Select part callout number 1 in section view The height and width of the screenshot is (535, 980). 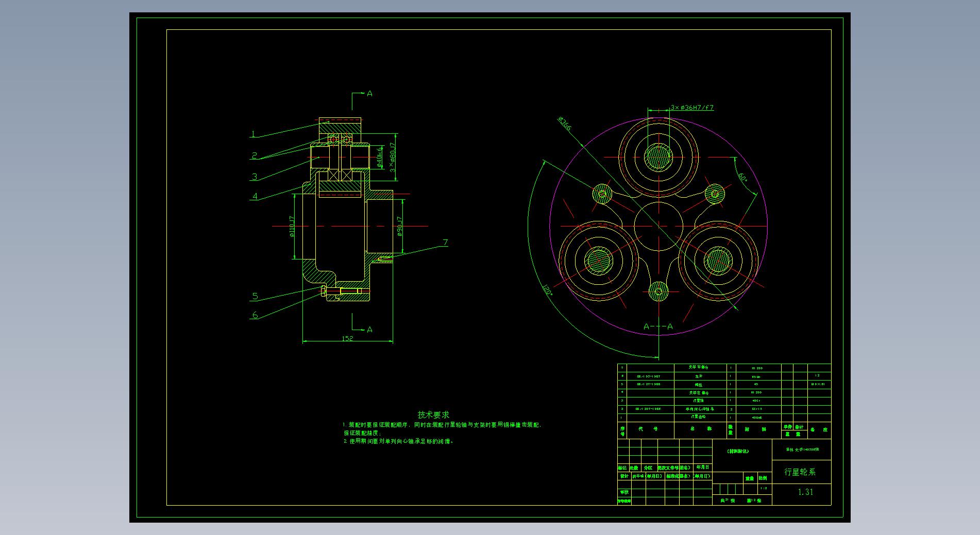coord(253,134)
